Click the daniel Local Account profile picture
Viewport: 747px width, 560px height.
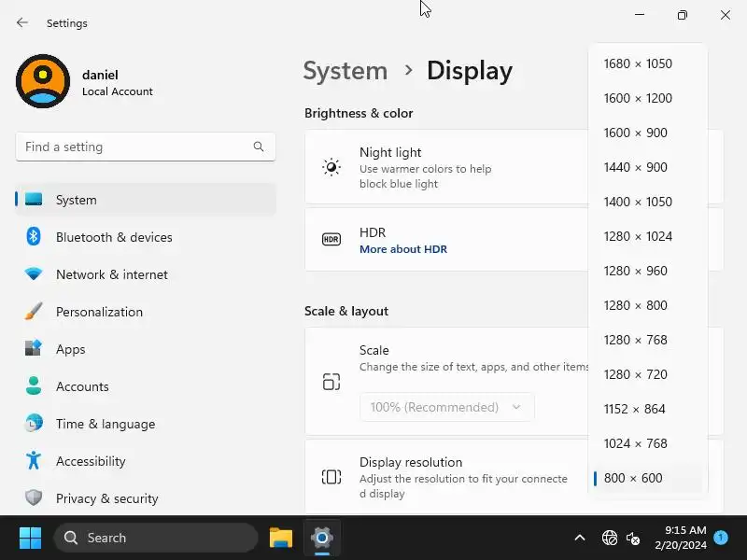(x=43, y=81)
